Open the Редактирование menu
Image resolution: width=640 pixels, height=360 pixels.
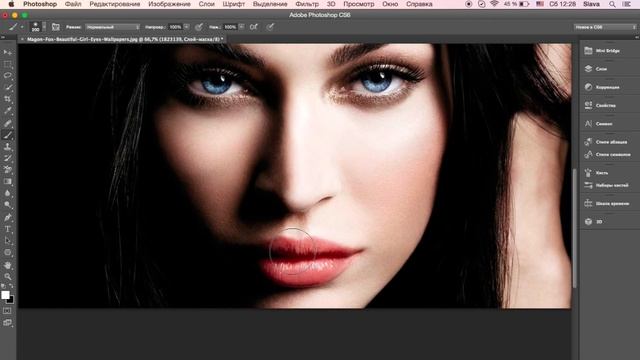(115, 4)
